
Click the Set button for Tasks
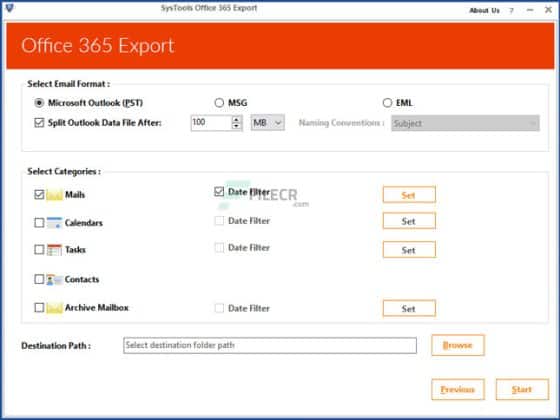[409, 250]
